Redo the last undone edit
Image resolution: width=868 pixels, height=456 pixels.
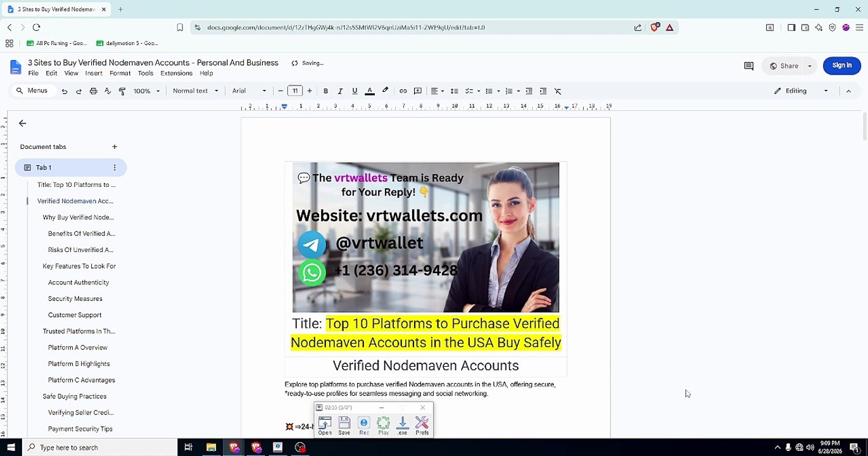tap(79, 91)
